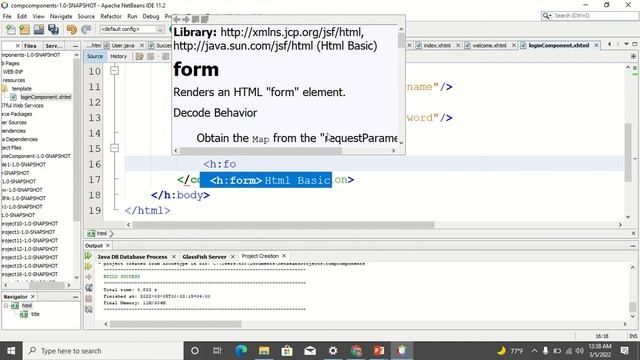Switch to Project Creation output tab
The height and width of the screenshot is (360, 640).
(x=260, y=256)
